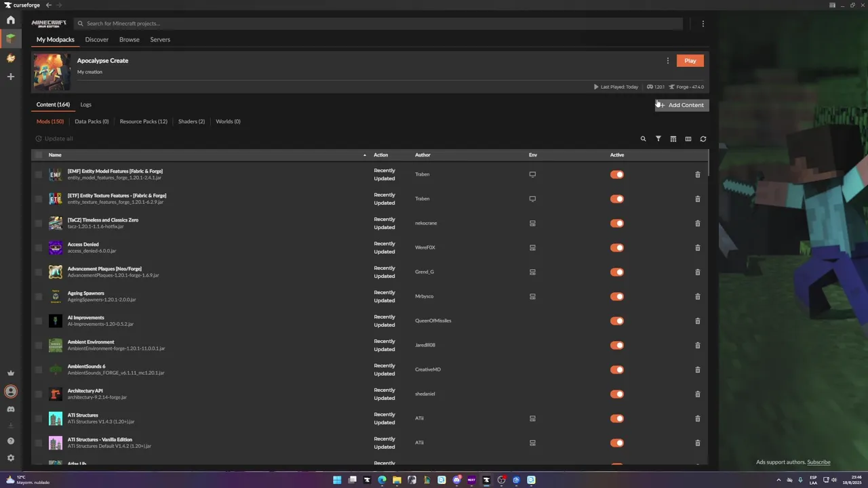Click the search magnifier icon above mod list
Image resolution: width=868 pixels, height=488 pixels.
point(643,139)
